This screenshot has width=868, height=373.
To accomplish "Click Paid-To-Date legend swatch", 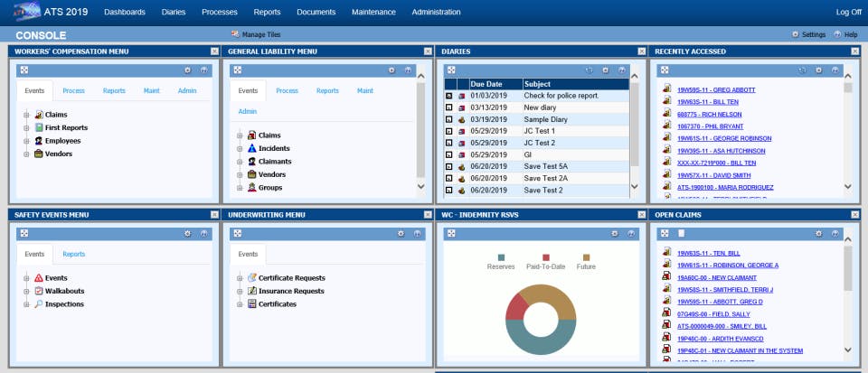I will click(546, 257).
